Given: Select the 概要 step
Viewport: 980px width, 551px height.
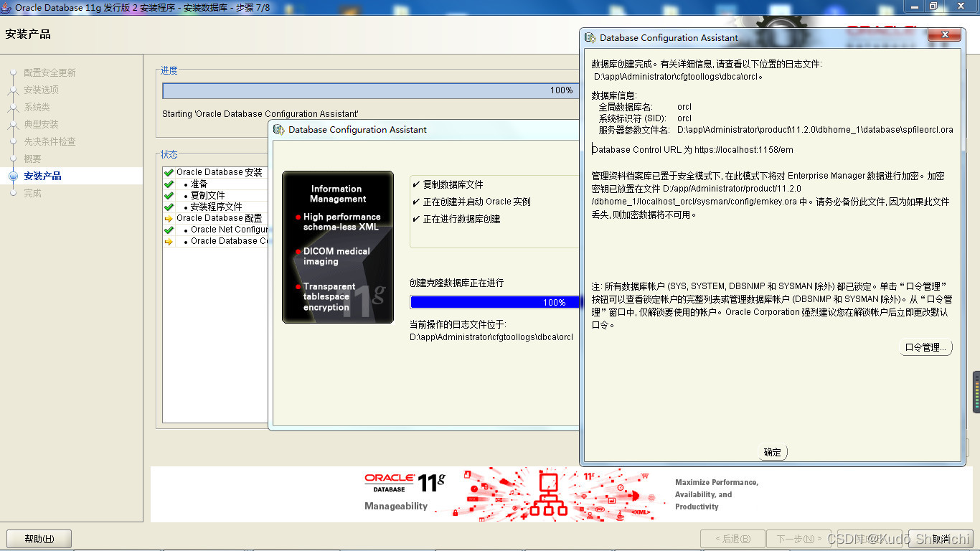Looking at the screenshot, I should tap(32, 159).
